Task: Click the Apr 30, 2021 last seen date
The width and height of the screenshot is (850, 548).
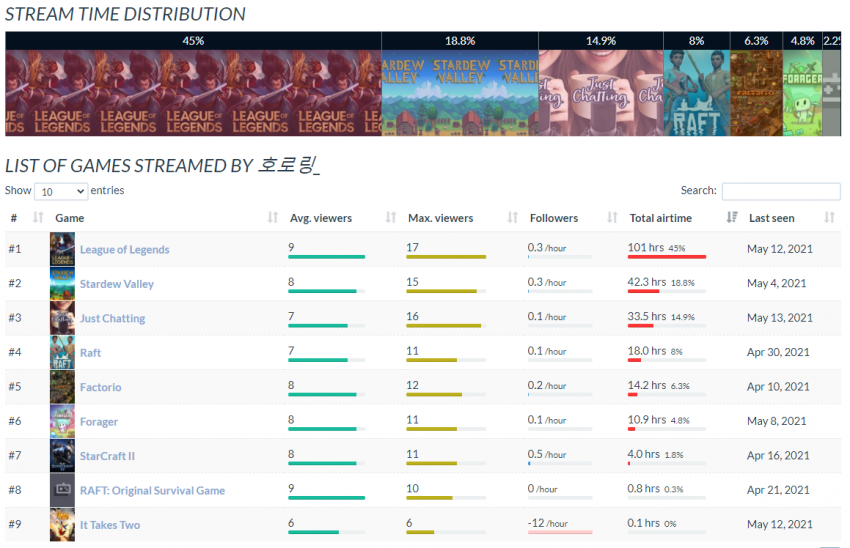Action: [778, 352]
